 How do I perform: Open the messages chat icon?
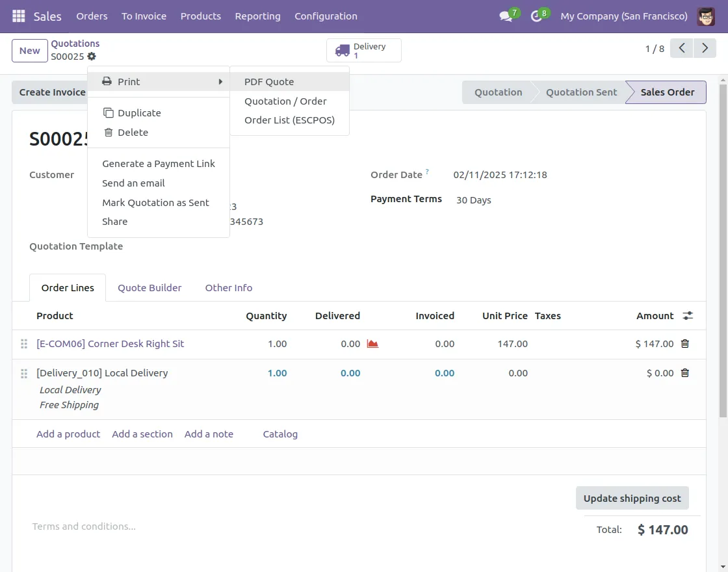(506, 16)
